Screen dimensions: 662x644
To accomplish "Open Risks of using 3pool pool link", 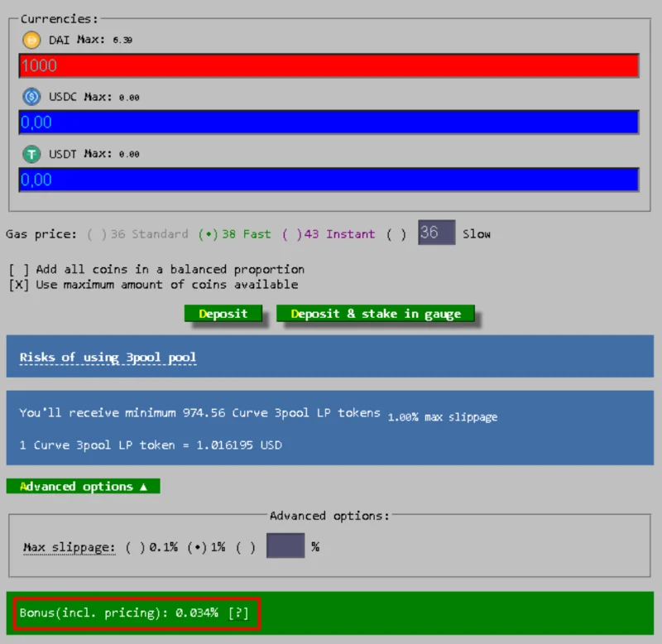I will click(108, 358).
